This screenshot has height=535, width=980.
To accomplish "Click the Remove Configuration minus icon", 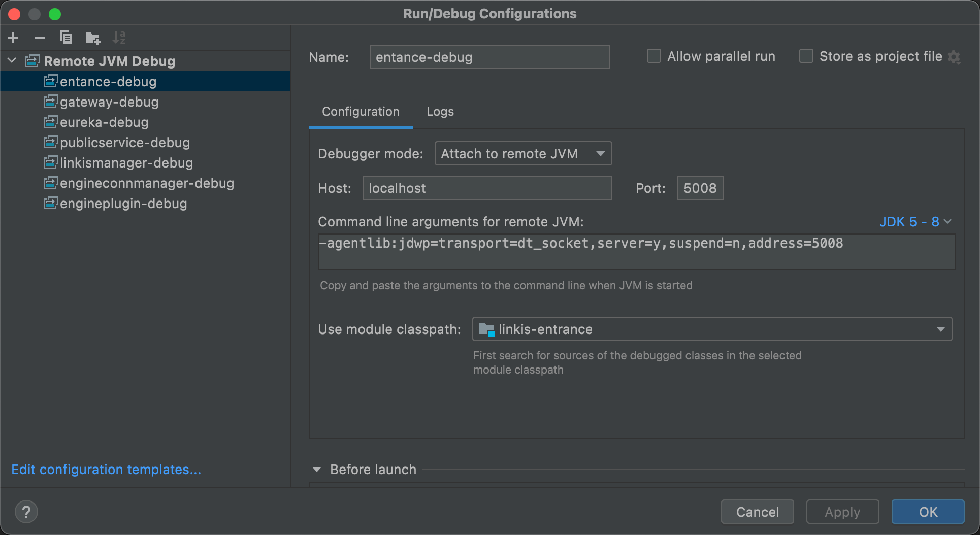I will (40, 38).
